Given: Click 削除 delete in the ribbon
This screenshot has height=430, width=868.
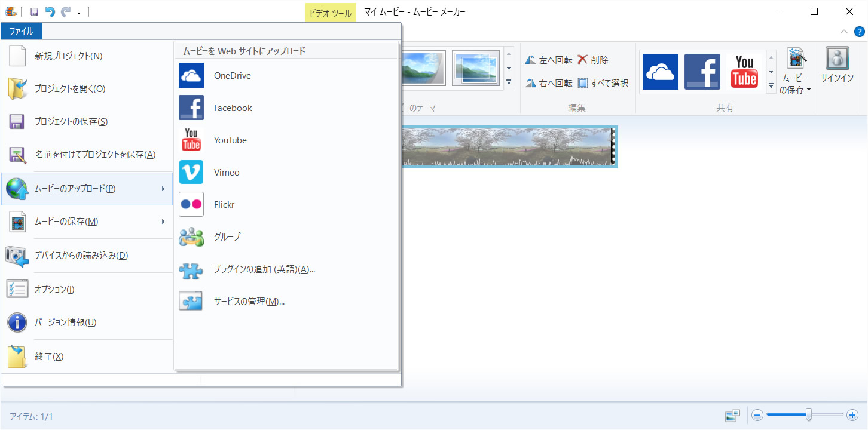Looking at the screenshot, I should click(593, 60).
